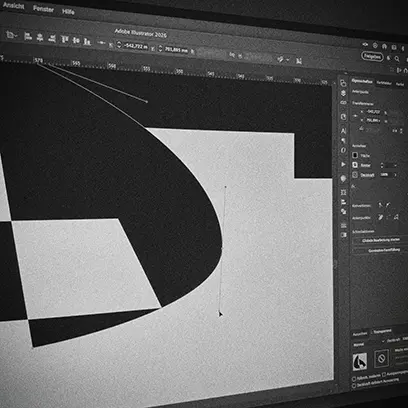Click the Freigeben share button
Screen dimensions: 408x408
[372, 56]
